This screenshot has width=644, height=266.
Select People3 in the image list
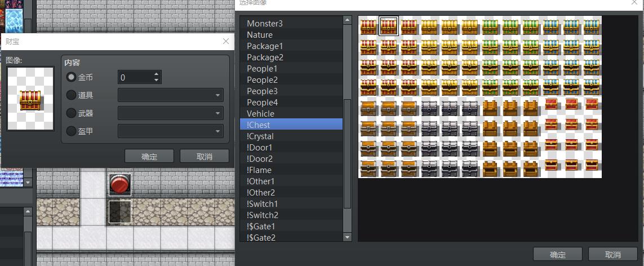291,91
